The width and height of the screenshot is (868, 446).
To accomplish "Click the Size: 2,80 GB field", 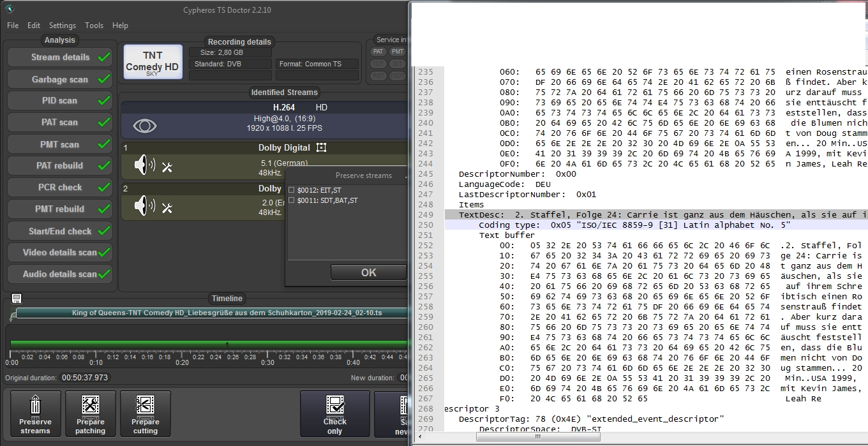I will (230, 53).
